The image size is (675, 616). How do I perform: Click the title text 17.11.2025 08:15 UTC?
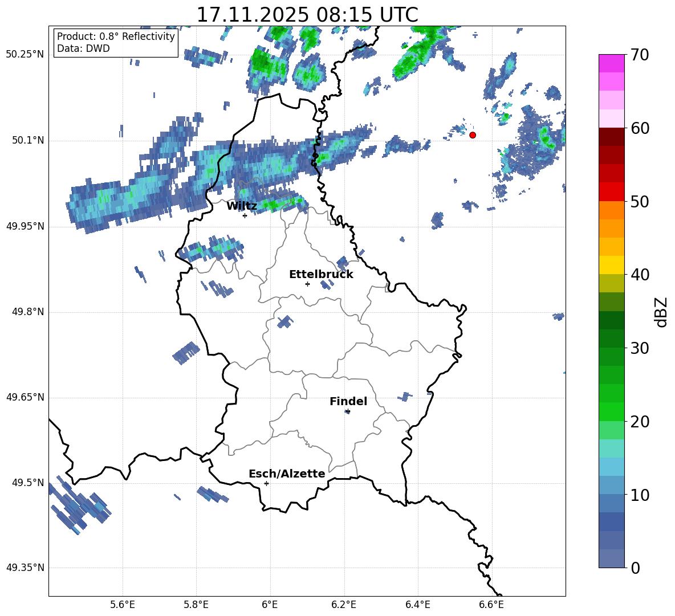click(307, 15)
